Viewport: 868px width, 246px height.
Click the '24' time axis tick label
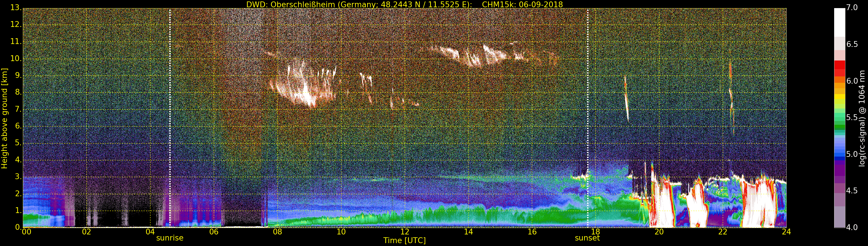pos(786,232)
